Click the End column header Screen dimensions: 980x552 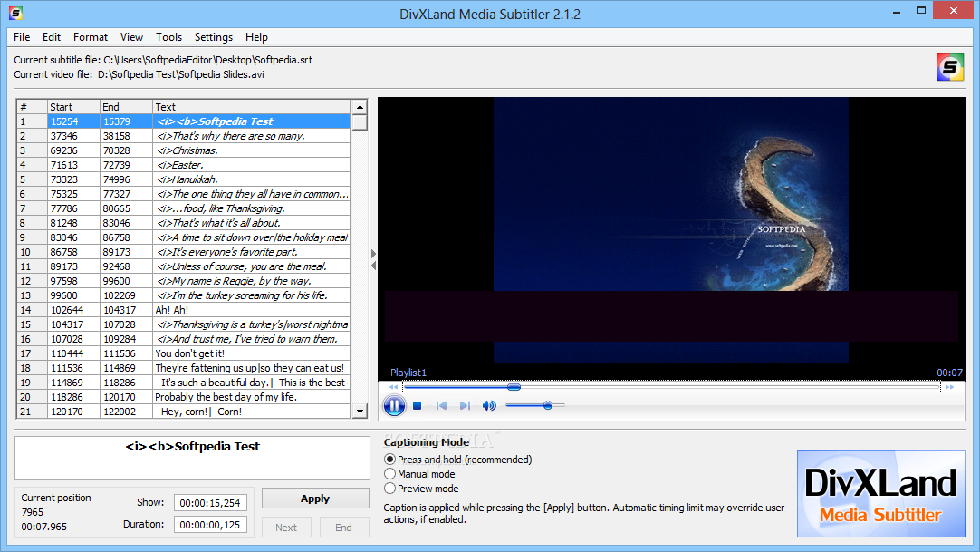pos(126,107)
